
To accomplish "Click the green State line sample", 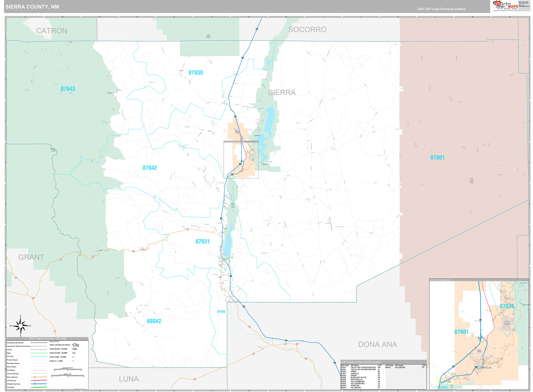I will tap(39, 353).
